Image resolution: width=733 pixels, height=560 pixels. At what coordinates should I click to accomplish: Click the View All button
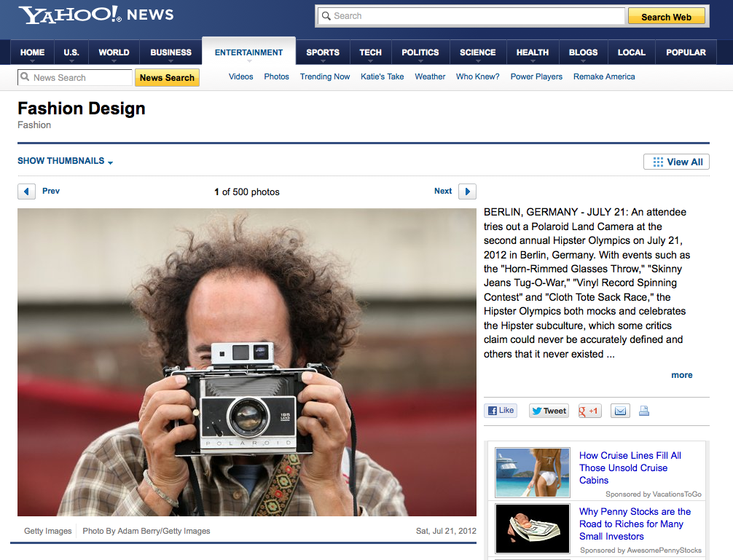[x=676, y=162]
